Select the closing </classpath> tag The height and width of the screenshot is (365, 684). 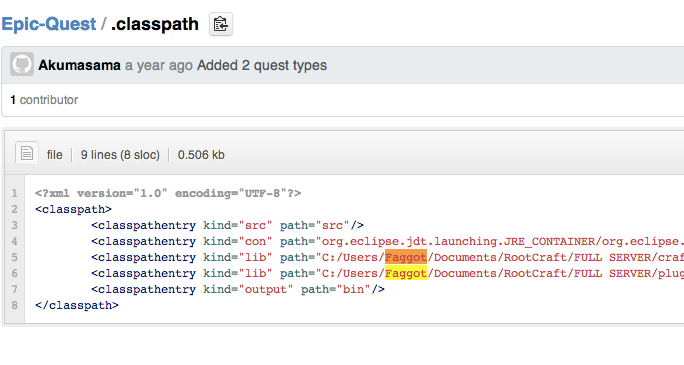pos(77,305)
